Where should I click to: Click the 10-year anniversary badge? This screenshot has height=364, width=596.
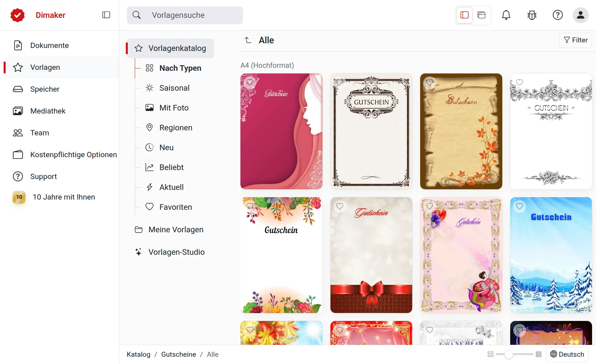pos(19,197)
